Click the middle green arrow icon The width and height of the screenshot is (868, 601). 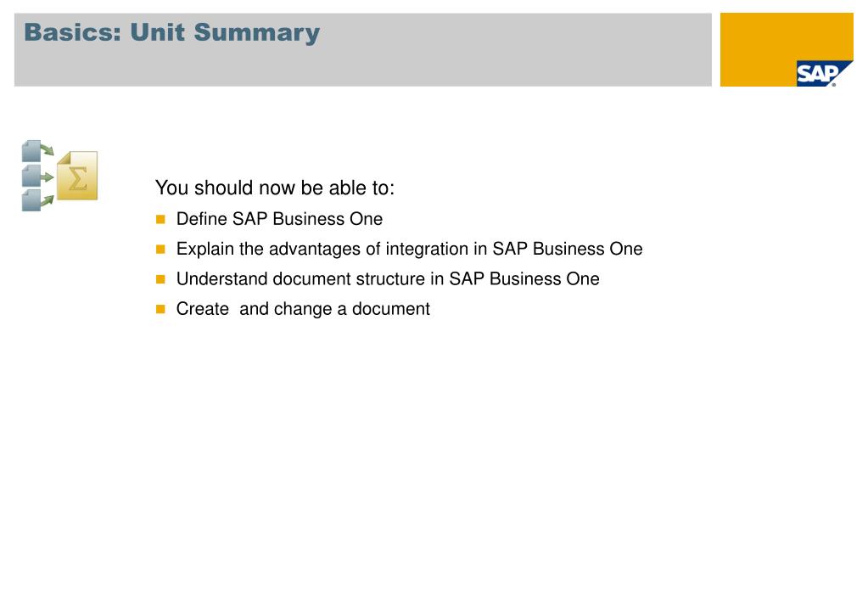coord(48,176)
